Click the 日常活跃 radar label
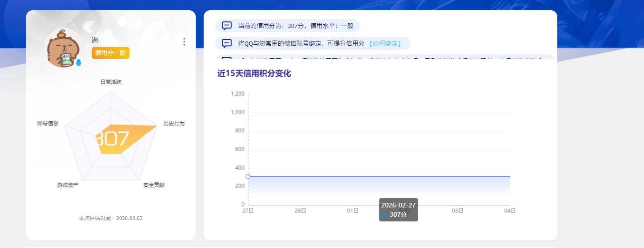644x248 pixels. point(111,82)
